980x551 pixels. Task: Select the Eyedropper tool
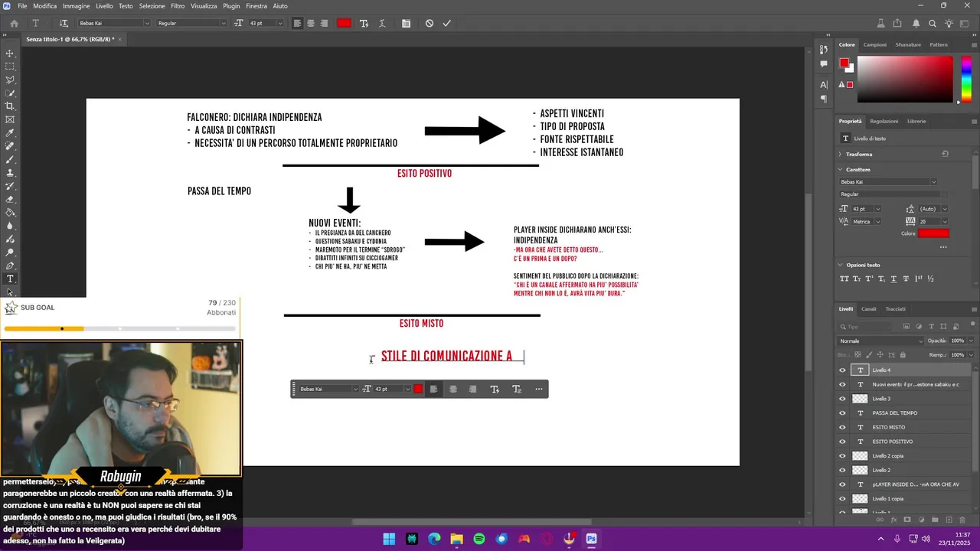10,132
